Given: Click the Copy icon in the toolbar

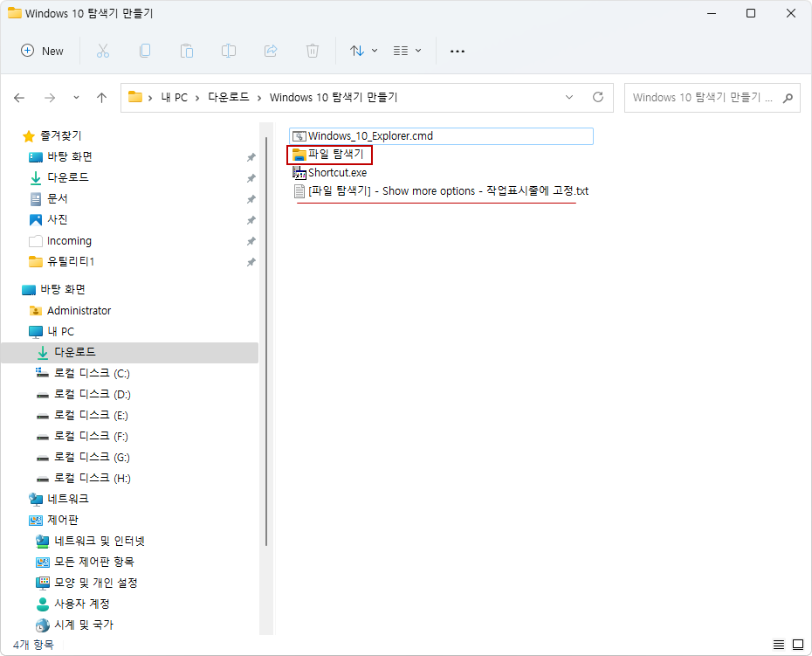Looking at the screenshot, I should click(x=145, y=51).
